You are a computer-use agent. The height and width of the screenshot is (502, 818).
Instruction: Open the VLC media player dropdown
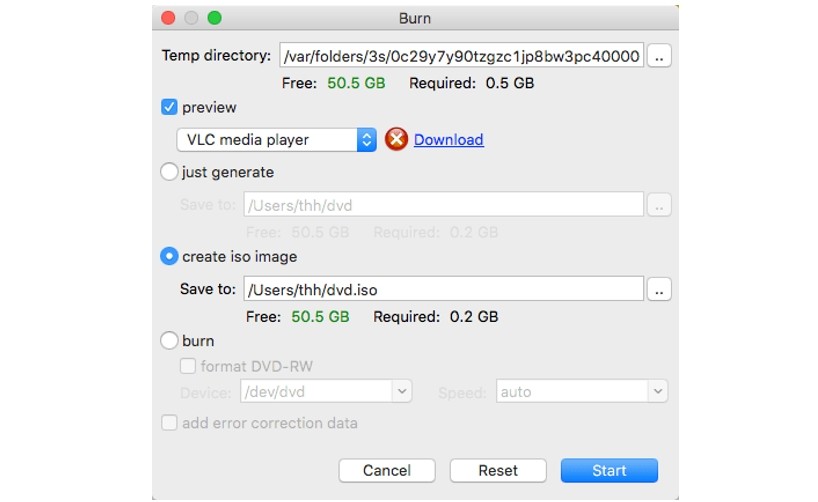pos(276,140)
